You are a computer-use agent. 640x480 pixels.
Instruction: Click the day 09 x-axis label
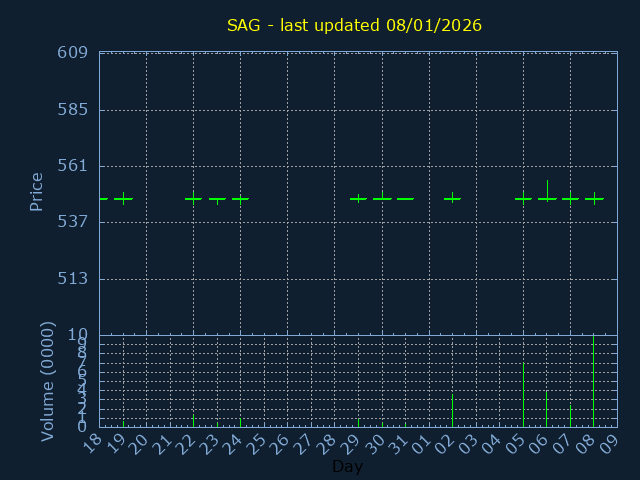pos(606,444)
